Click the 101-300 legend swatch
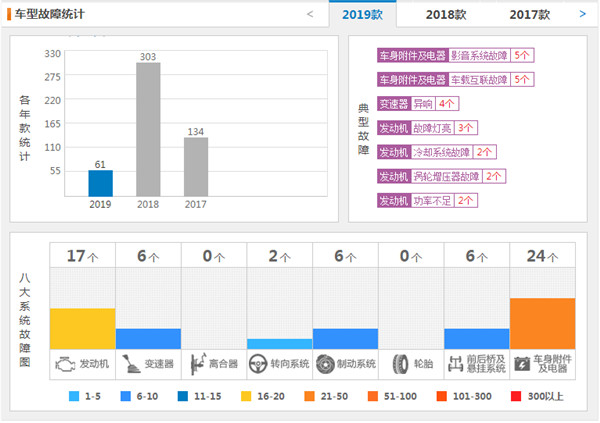The width and height of the screenshot is (600, 423). pos(442,396)
